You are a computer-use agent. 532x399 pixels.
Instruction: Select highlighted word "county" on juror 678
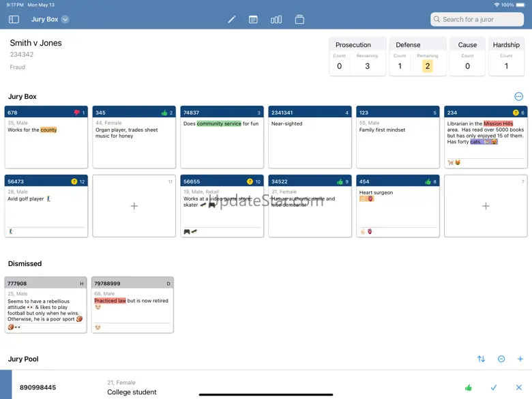click(x=48, y=130)
